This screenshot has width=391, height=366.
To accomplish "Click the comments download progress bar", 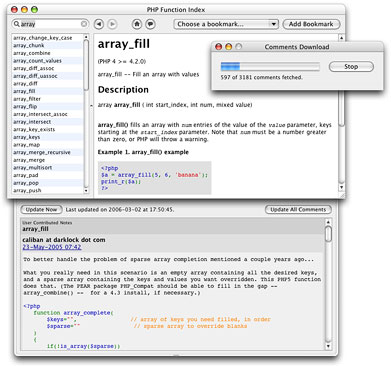I will coord(270,66).
